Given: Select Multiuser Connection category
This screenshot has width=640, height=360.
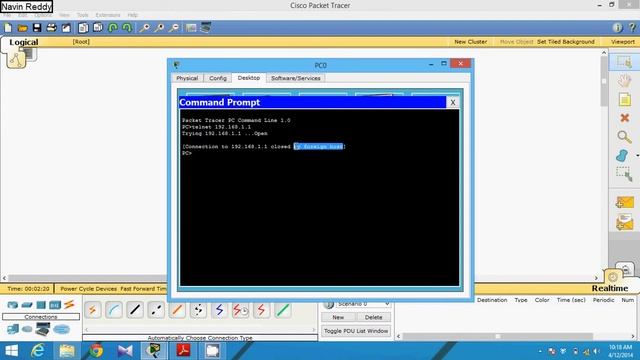Looking at the screenshot, I should (62, 329).
